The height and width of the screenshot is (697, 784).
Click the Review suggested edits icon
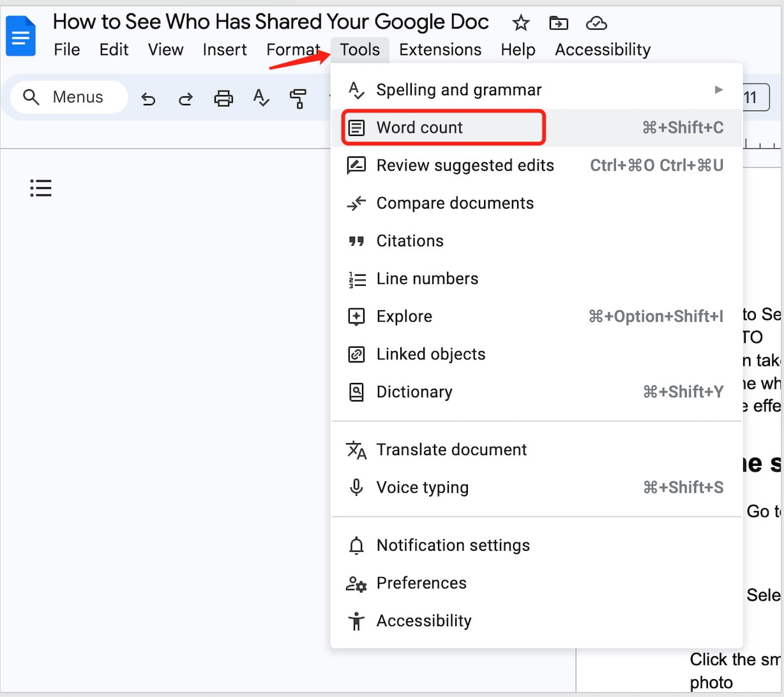(x=356, y=165)
